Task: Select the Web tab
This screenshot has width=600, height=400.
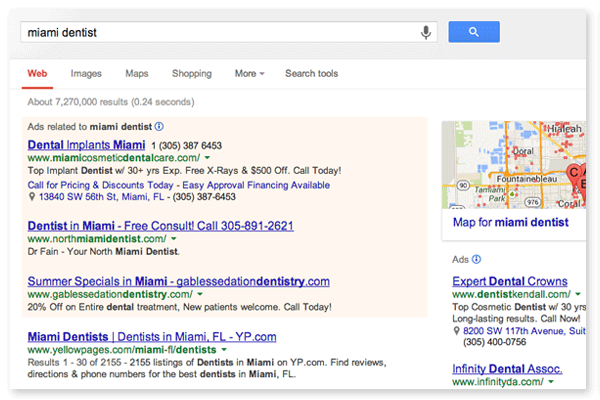Action: click(x=37, y=73)
